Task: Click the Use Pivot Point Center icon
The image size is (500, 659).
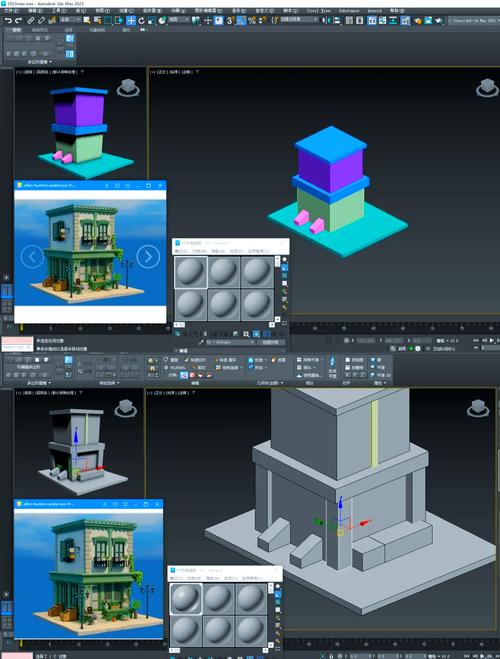Action: click(196, 20)
